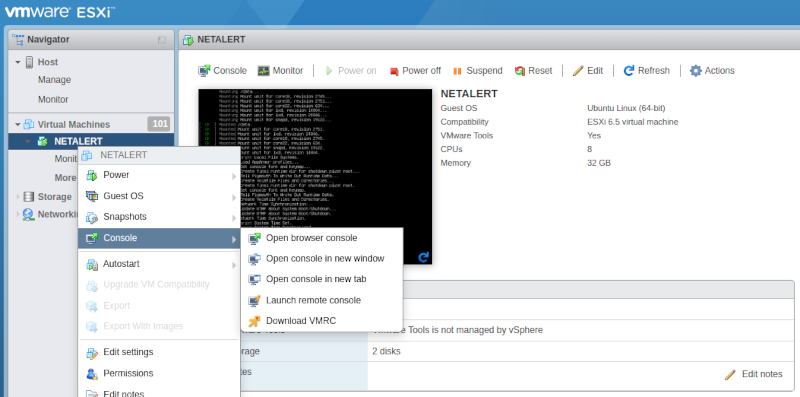Click the Refresh toolbar button
Viewport: 800px width, 397px height.
point(646,70)
